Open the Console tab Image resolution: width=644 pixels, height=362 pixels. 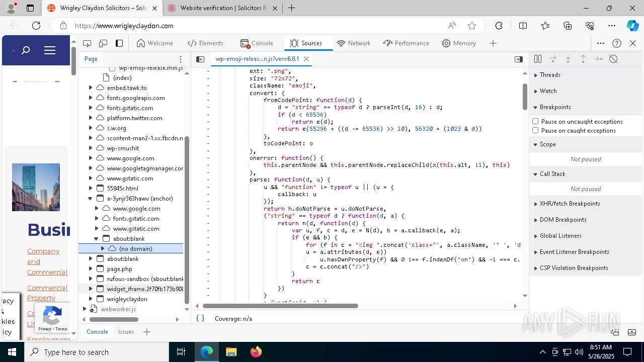(257, 43)
